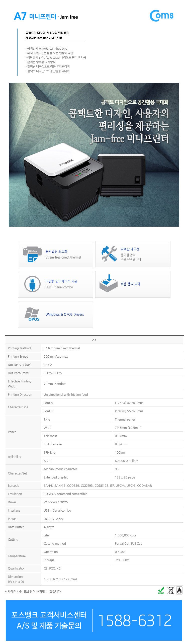This screenshot has height=644, width=188.
Task: Click the flame warning icon
Action: [x=179, y=591]
